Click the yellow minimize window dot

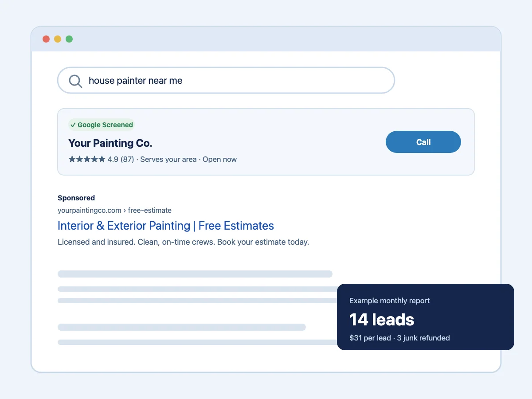click(58, 39)
